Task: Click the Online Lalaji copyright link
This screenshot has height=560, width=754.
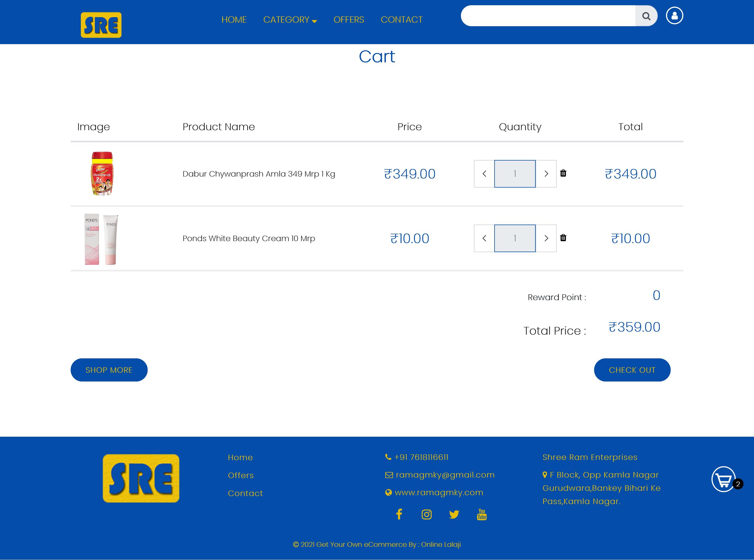Action: click(441, 544)
